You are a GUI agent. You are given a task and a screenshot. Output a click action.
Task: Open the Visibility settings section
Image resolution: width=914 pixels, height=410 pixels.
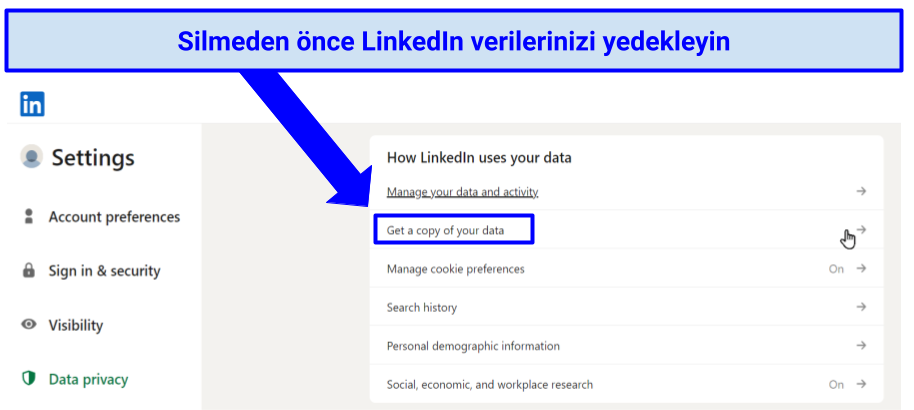point(76,325)
